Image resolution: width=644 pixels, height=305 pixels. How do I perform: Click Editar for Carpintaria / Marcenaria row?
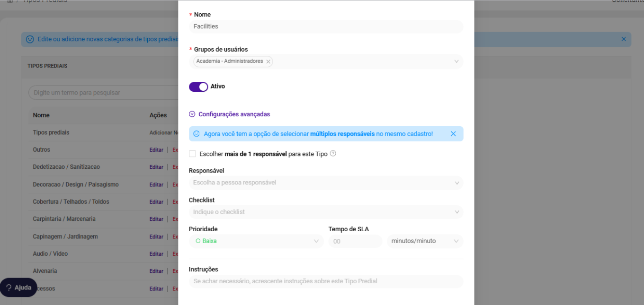click(x=156, y=219)
